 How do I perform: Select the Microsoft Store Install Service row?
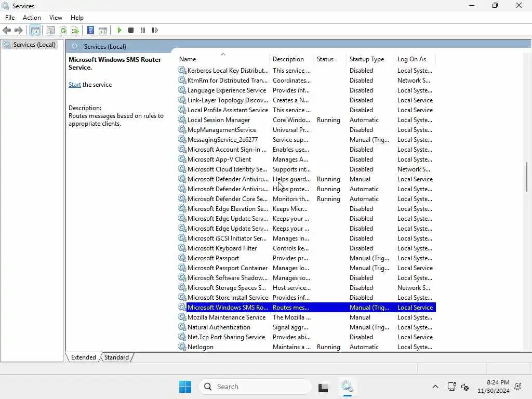click(x=307, y=297)
